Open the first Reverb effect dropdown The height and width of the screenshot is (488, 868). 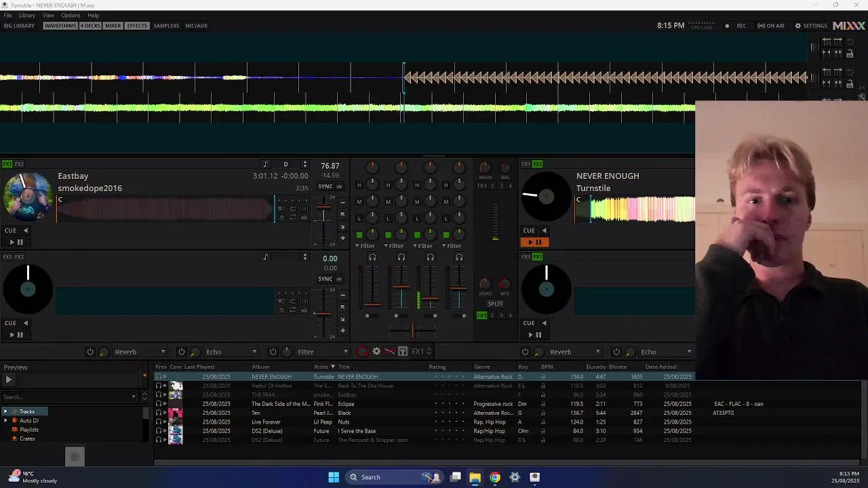pos(140,352)
